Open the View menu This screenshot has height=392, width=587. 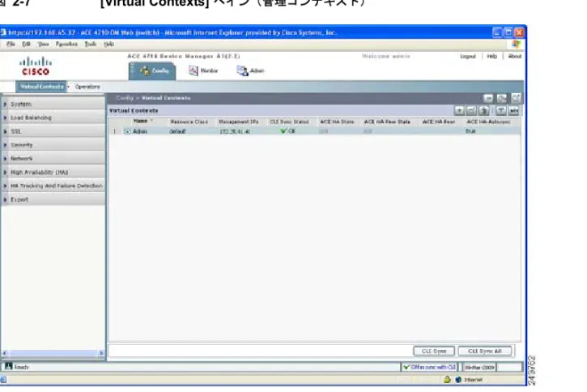[44, 45]
